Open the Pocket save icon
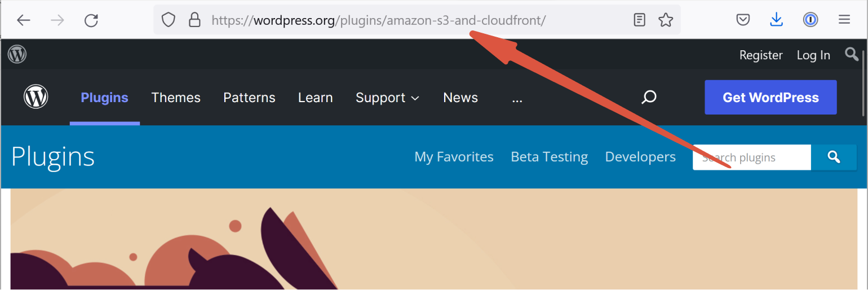The width and height of the screenshot is (868, 290). pos(743,20)
